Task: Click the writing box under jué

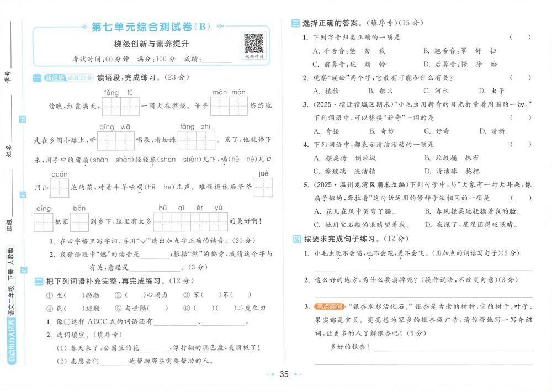Action: (x=263, y=187)
